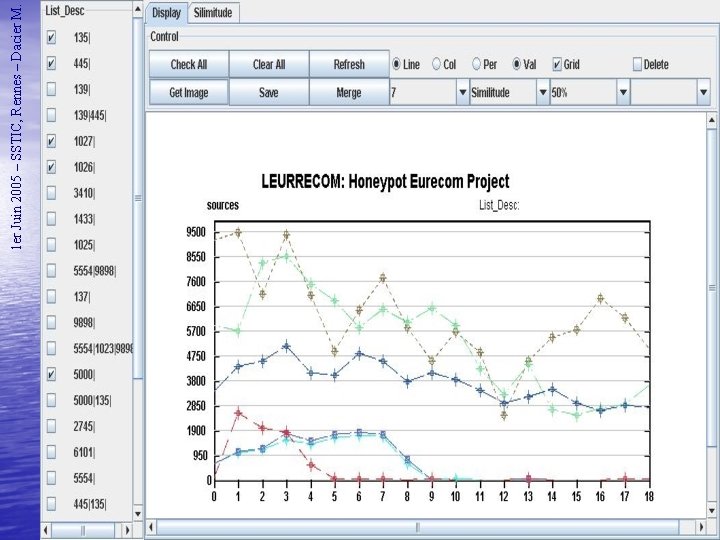Click the LEURRECOM chart title
Image resolution: width=720 pixels, height=540 pixels.
coord(385,181)
